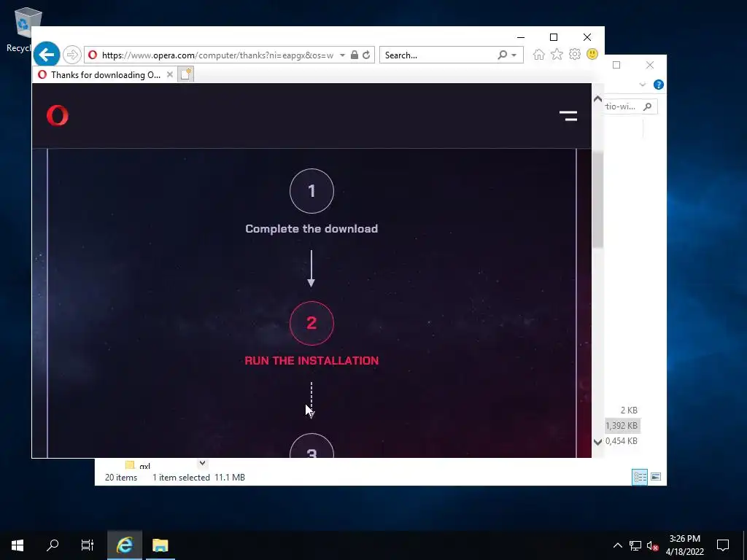
Task: Open the search provider dropdown arrow
Action: (x=514, y=55)
